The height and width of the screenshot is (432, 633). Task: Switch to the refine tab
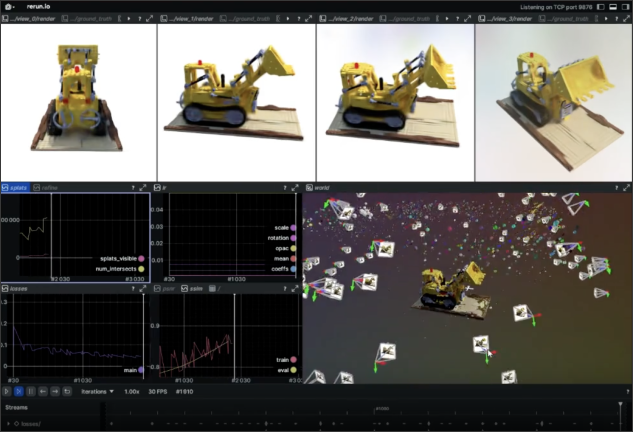46,187
